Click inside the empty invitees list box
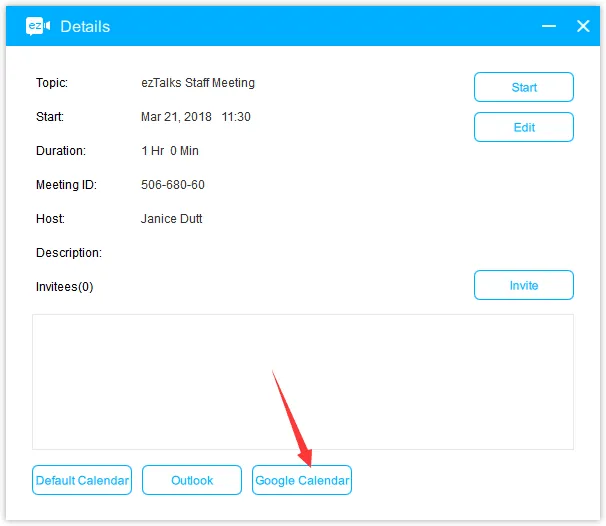 point(303,382)
